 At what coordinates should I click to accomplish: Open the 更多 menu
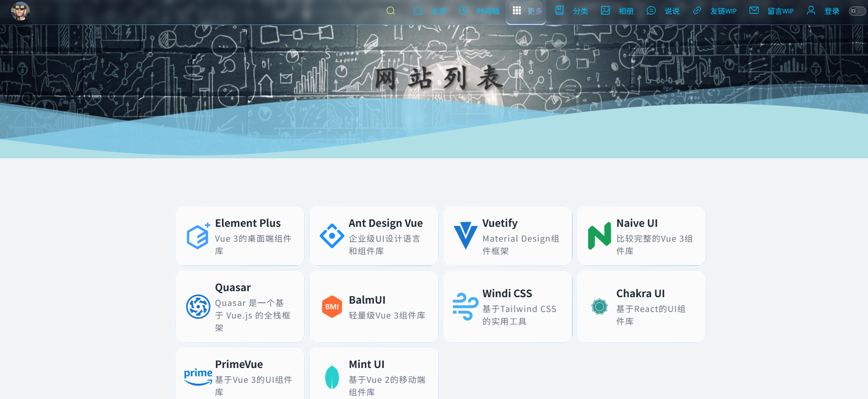click(534, 11)
